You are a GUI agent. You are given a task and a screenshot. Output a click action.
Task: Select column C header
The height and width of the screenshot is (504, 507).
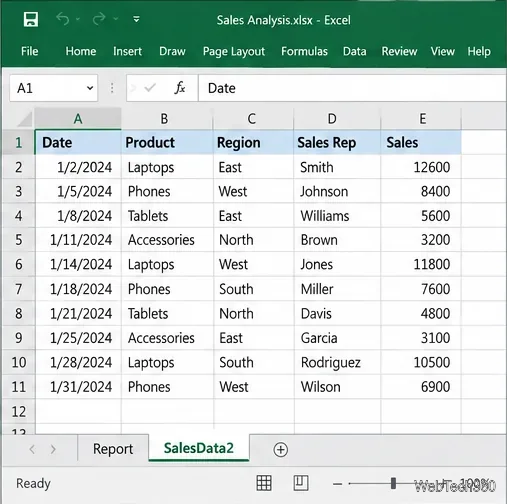(x=252, y=119)
